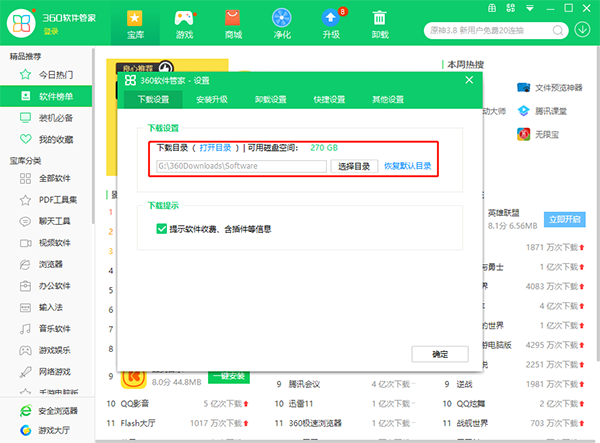Click the 打开目录 link

(x=217, y=148)
